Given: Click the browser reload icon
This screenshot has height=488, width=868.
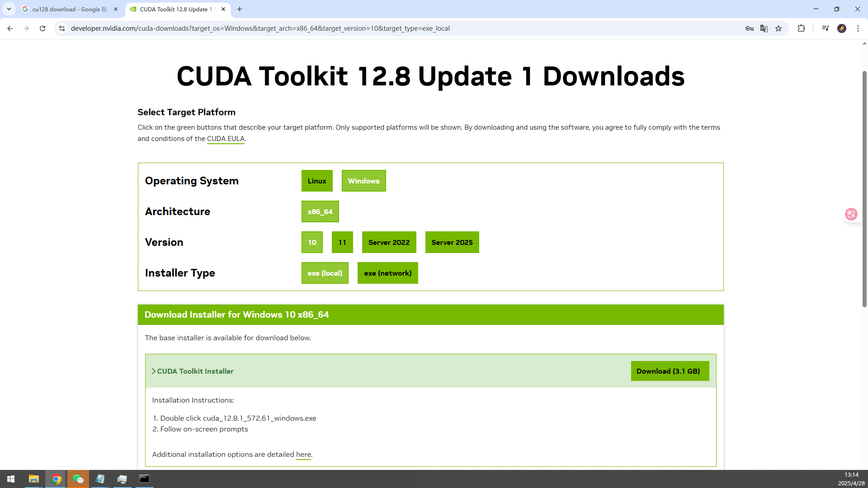Looking at the screenshot, I should pos(42,28).
